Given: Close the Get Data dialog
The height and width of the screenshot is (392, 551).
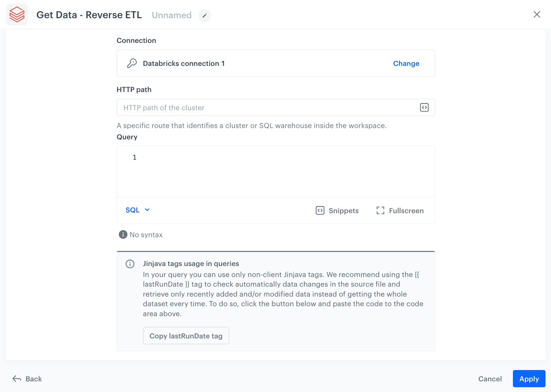Looking at the screenshot, I should 537,14.
